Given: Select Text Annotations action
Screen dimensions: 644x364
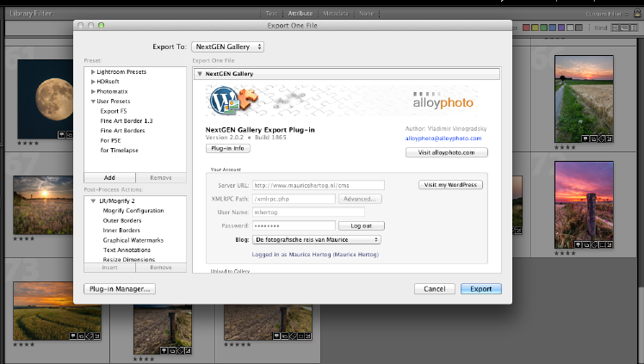Looking at the screenshot, I should coord(127,250).
